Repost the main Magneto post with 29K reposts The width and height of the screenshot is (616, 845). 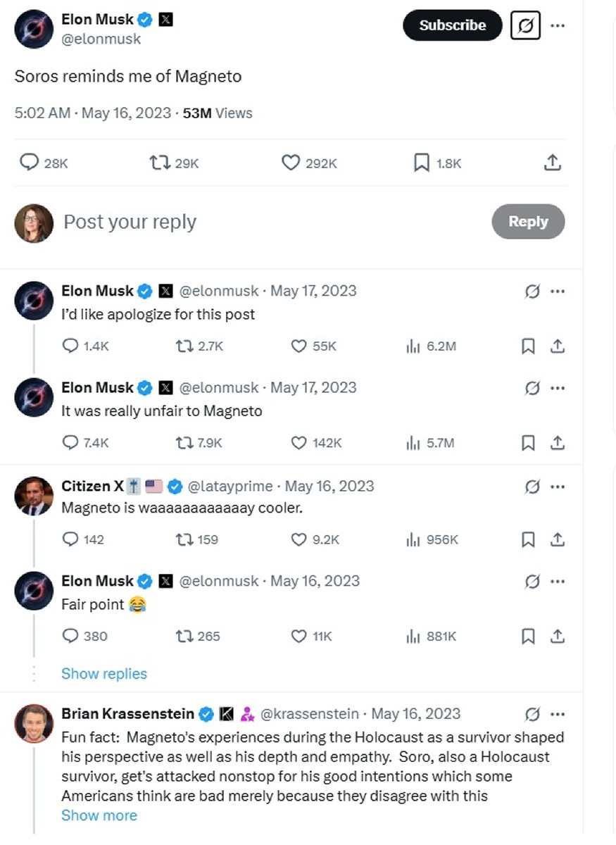click(x=161, y=163)
